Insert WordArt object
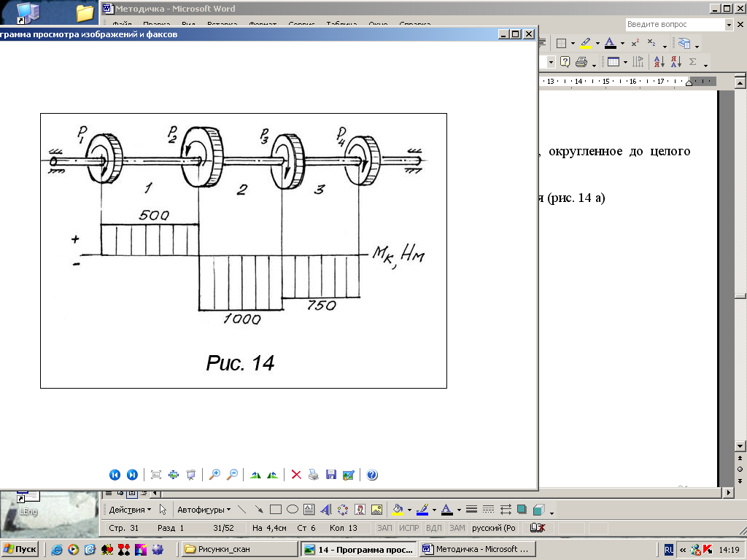Screen dimensions: 747x560 click(x=326, y=510)
